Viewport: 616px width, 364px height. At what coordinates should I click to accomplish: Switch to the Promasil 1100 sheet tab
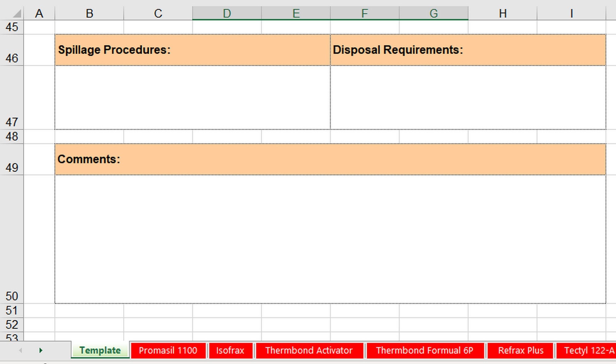tap(168, 350)
